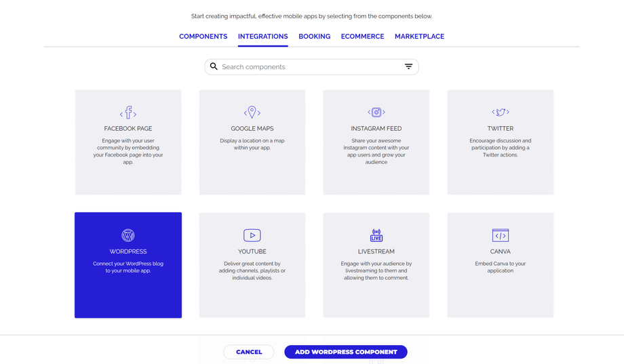Click the YouTube play icon
This screenshot has width=624, height=364.
coord(252,235)
